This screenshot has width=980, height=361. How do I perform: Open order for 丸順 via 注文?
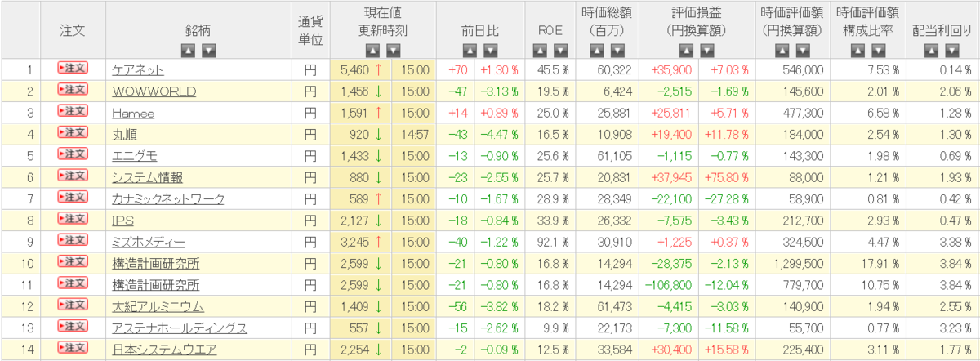tap(73, 133)
